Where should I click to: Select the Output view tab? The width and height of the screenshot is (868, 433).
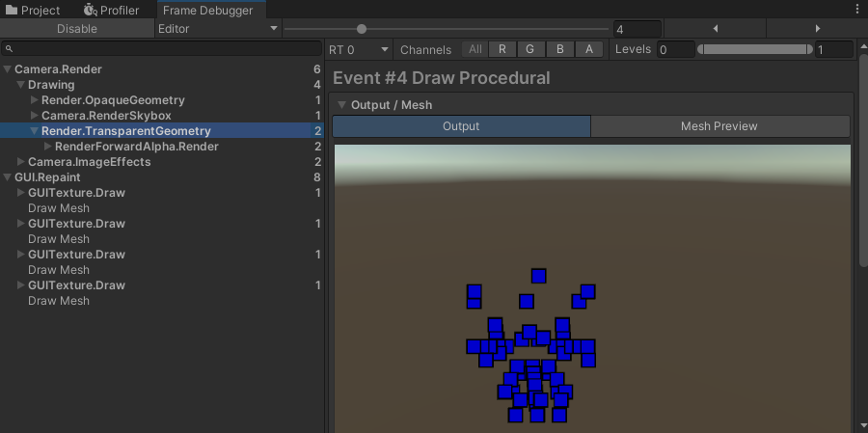pos(461,126)
